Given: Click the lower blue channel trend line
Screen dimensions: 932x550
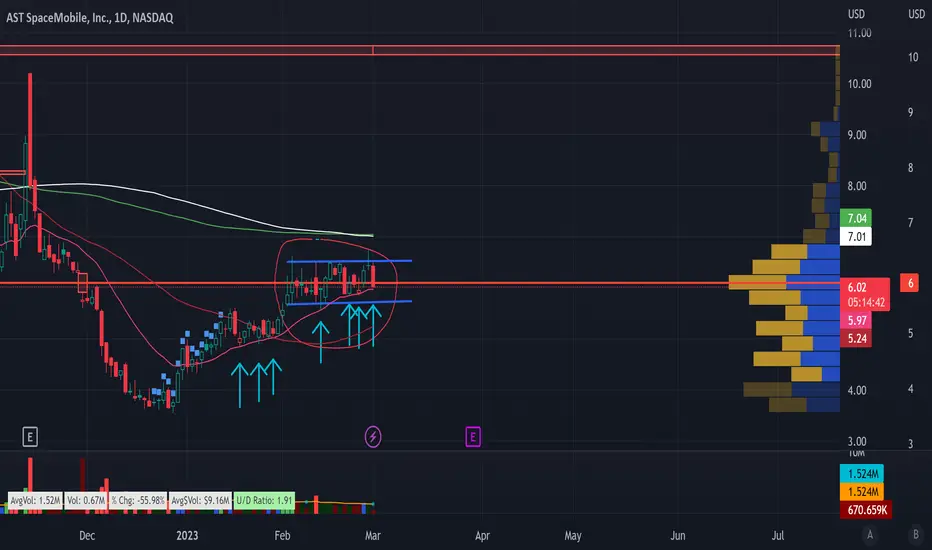Looking at the screenshot, I should 349,303.
